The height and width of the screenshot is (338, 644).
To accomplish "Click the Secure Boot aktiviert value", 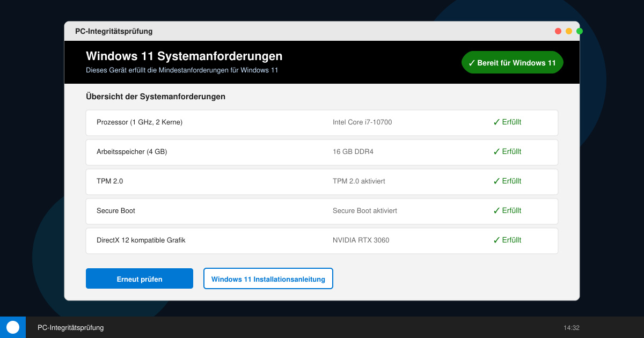I will click(x=365, y=211).
